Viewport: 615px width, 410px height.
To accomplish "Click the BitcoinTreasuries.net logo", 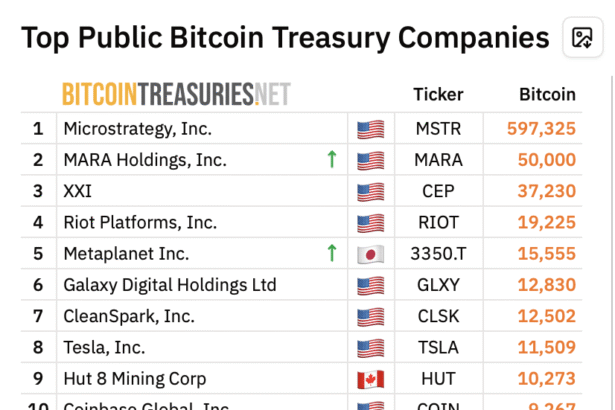I will [176, 94].
